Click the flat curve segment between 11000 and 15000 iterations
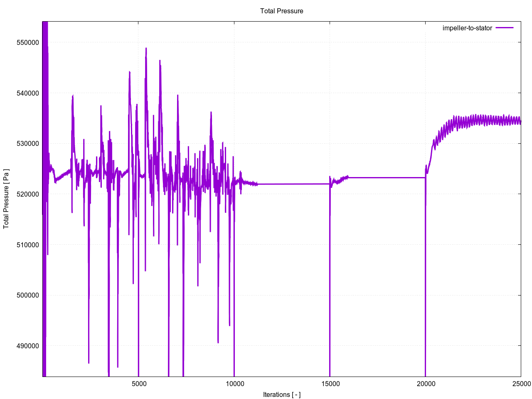The height and width of the screenshot is (399, 532). tap(291, 184)
